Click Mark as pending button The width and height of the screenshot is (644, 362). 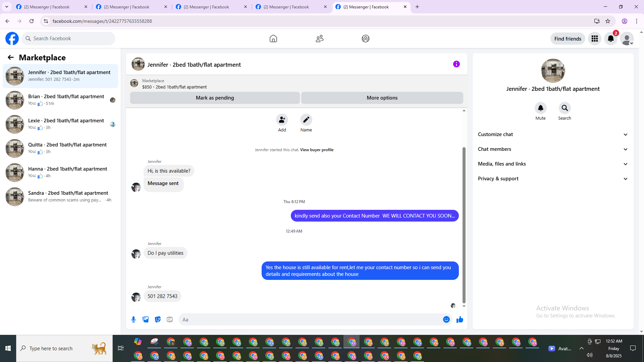215,98
